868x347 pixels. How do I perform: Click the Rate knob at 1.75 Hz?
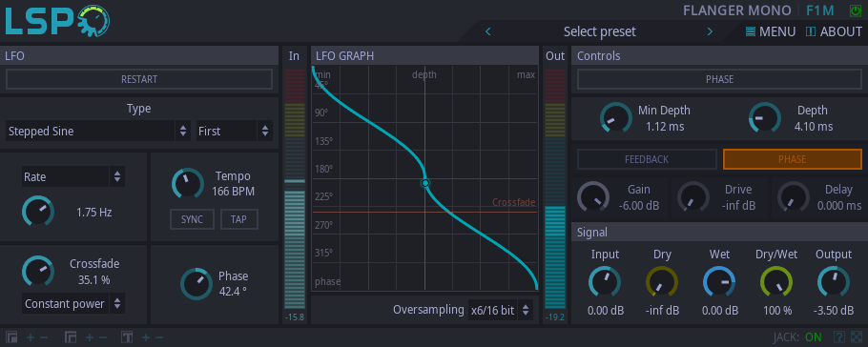(37, 212)
